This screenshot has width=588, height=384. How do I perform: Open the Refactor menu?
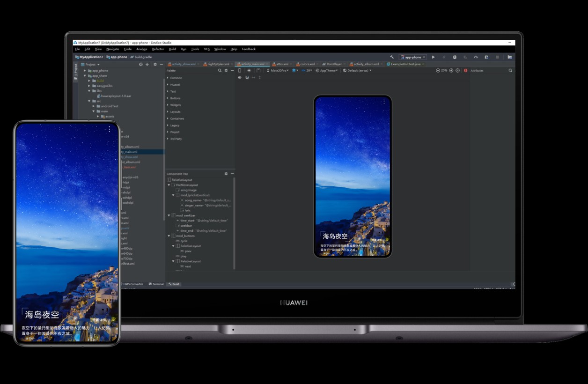coord(158,49)
